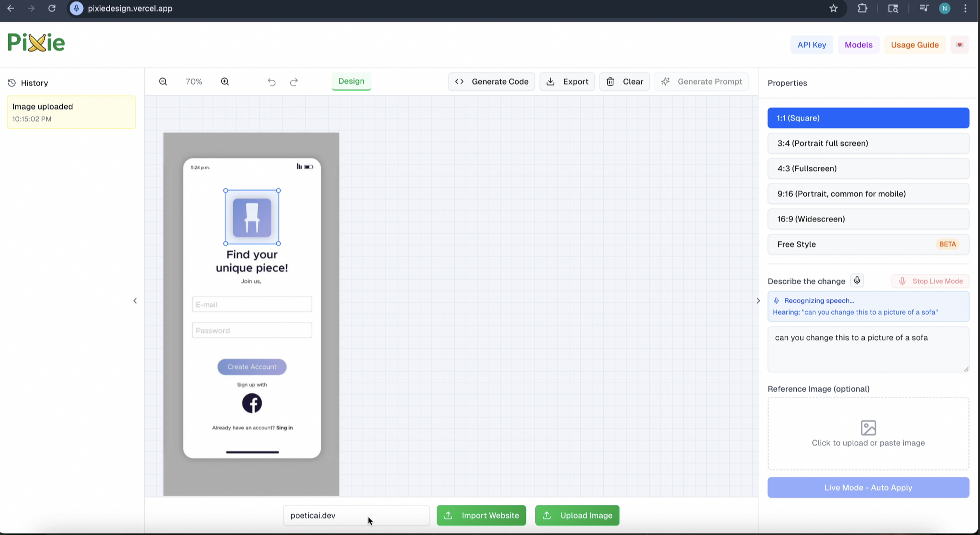Select 9:16 Portrait aspect ratio
Viewport: 980px width, 535px height.
tap(868, 194)
